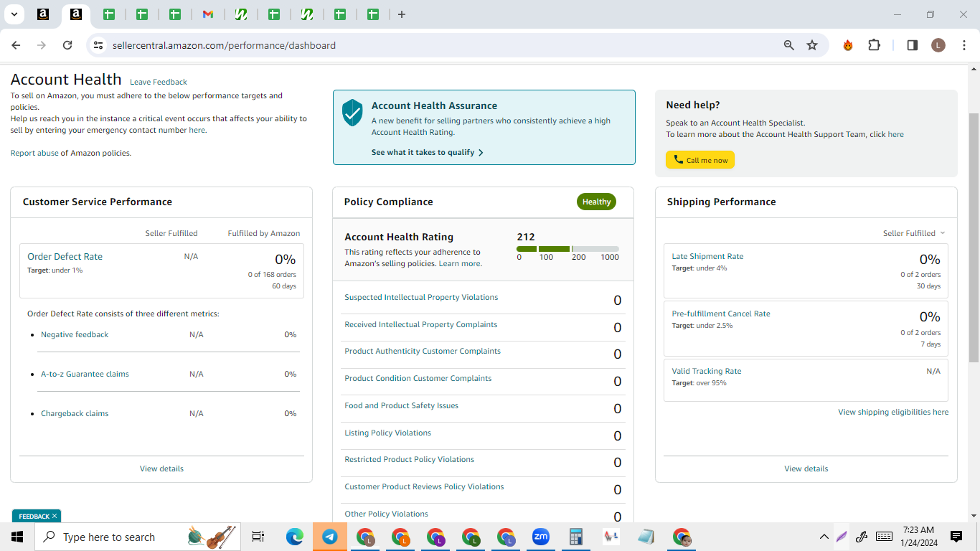Open Chargeback claims link
Image resolution: width=980 pixels, height=551 pixels.
coord(75,413)
